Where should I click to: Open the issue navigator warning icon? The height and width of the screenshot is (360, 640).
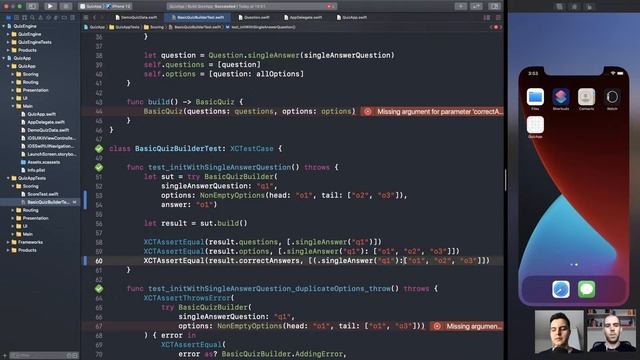[x=40, y=18]
